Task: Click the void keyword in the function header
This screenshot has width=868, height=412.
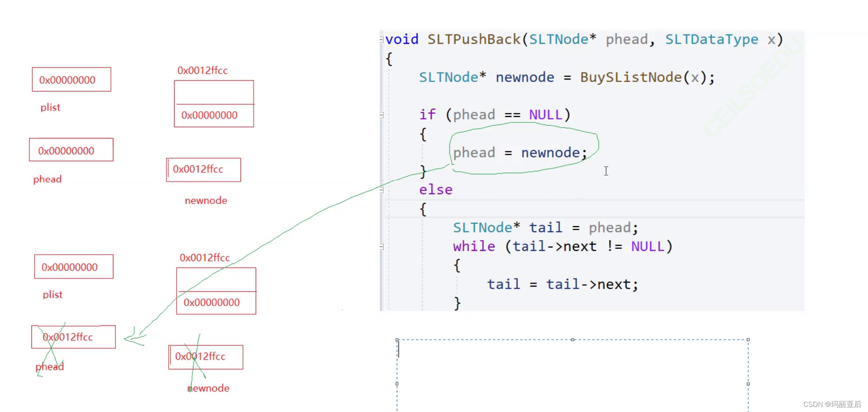Action: click(402, 39)
